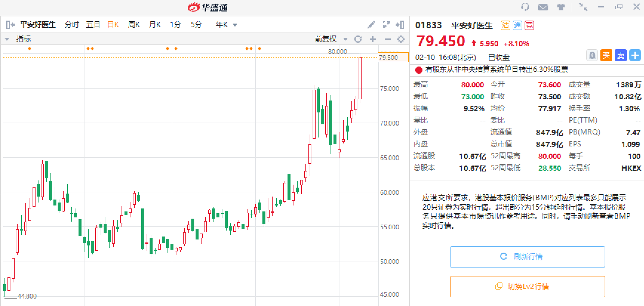The width and height of the screenshot is (644, 306).
Task: Switch to the 分时 chart tab
Action: 72,24
